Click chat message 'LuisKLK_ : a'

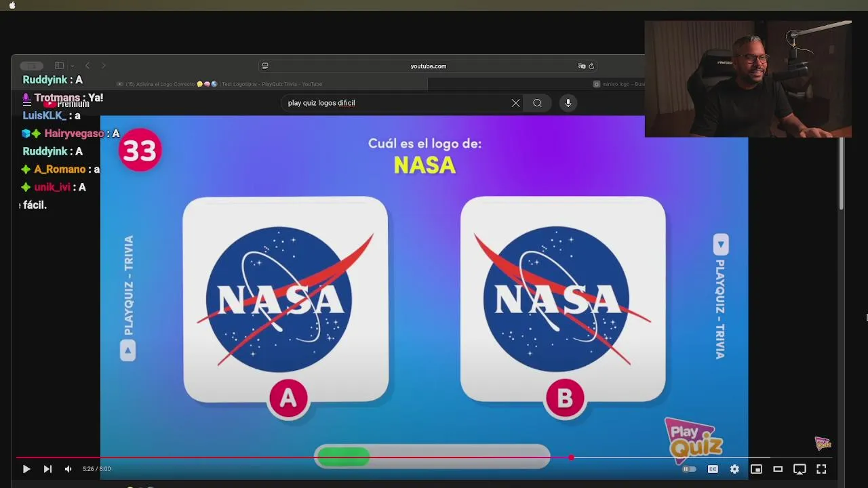(52, 116)
